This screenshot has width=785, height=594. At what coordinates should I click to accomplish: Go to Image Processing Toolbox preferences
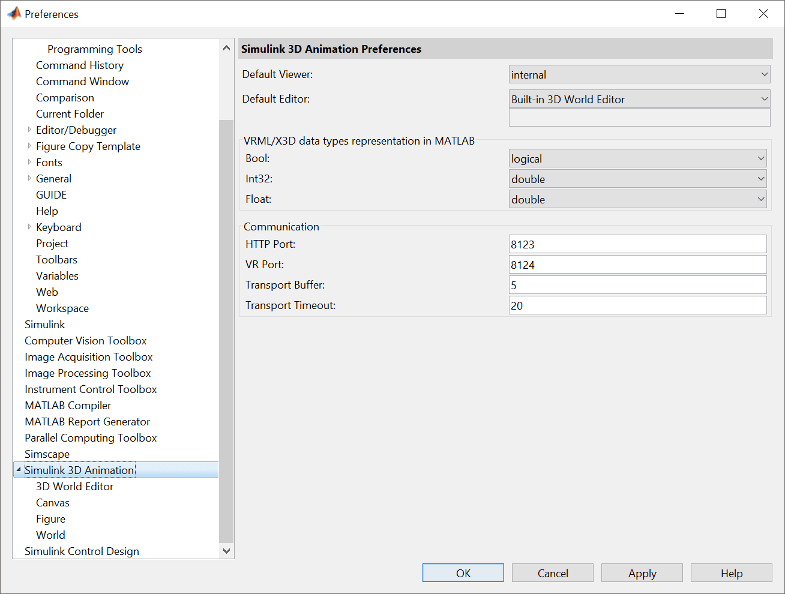tap(88, 373)
